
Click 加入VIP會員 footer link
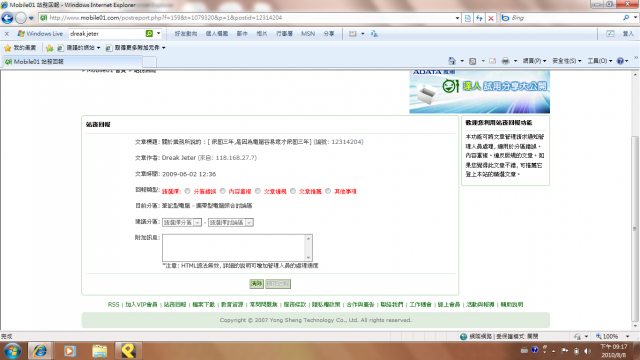pyautogui.click(x=141, y=304)
